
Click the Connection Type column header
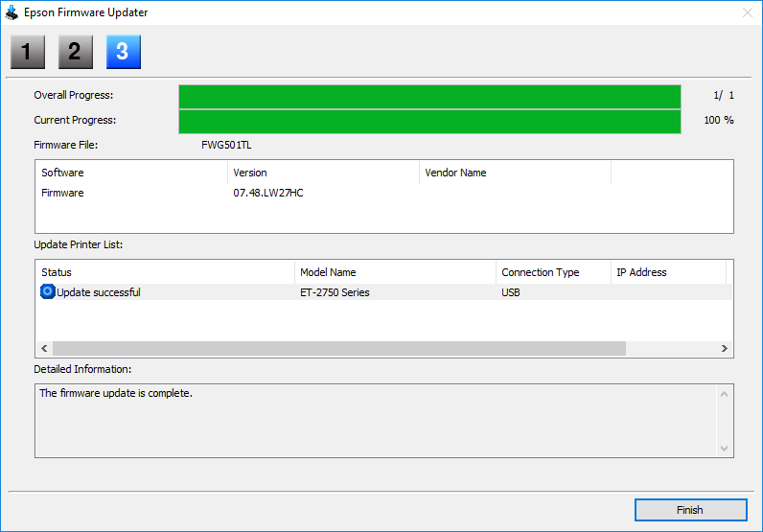tap(551, 272)
